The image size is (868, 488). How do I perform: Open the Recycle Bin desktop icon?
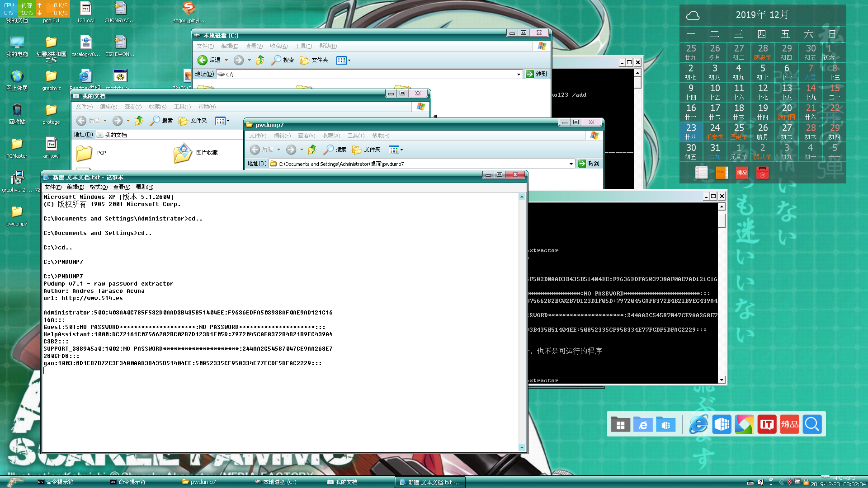click(17, 111)
